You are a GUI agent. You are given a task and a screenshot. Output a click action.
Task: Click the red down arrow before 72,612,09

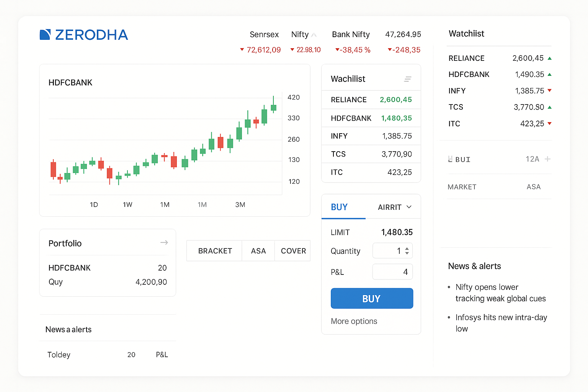[242, 49]
